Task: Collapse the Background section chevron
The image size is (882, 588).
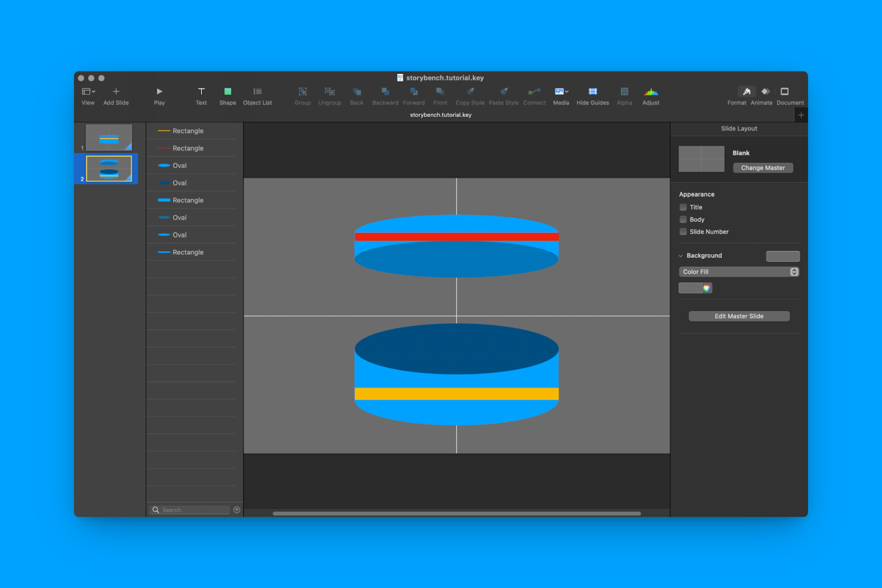Action: pos(681,256)
